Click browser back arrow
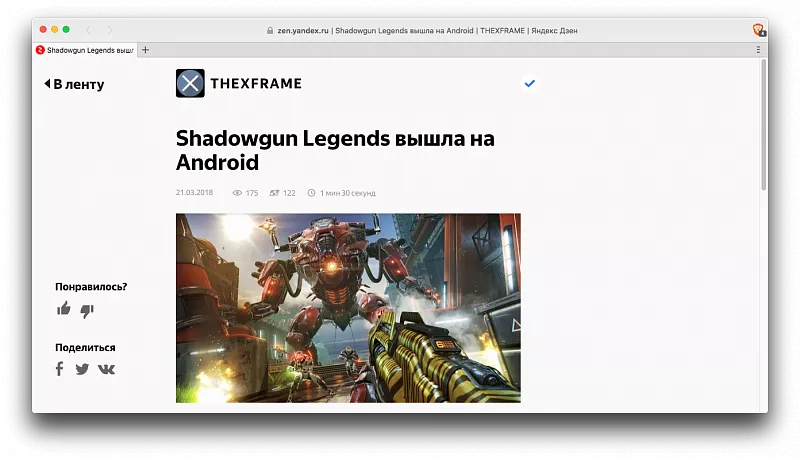This screenshot has height=459, width=800. pos(88,30)
